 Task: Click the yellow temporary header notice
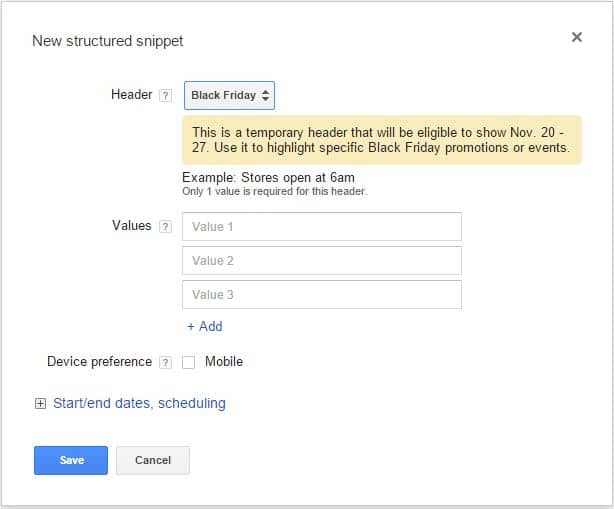point(381,140)
